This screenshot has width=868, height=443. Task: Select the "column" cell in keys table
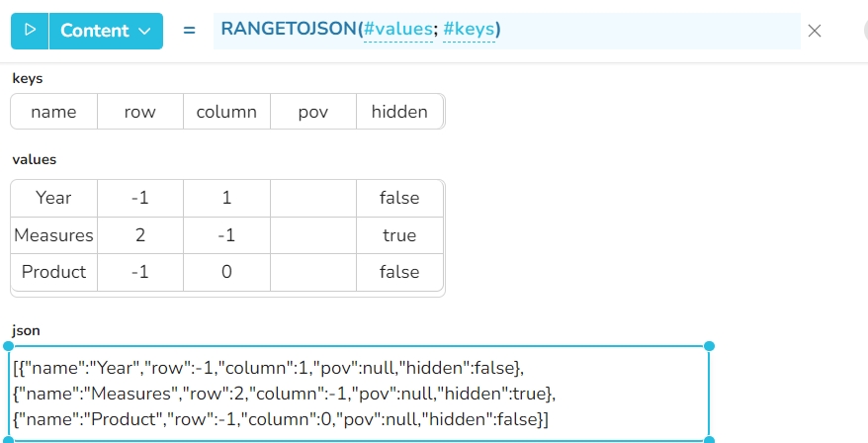pyautogui.click(x=226, y=112)
